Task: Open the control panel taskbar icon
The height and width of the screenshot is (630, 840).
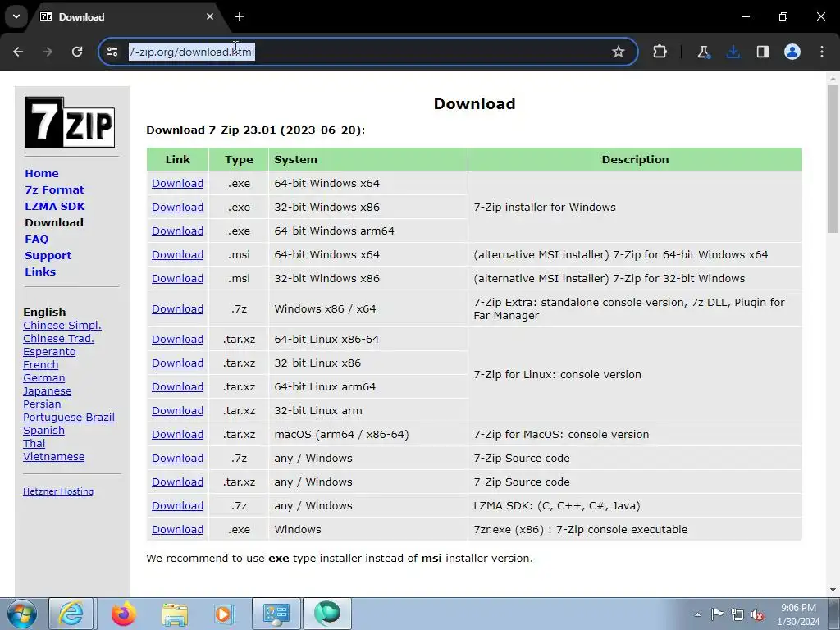Action: [276, 614]
